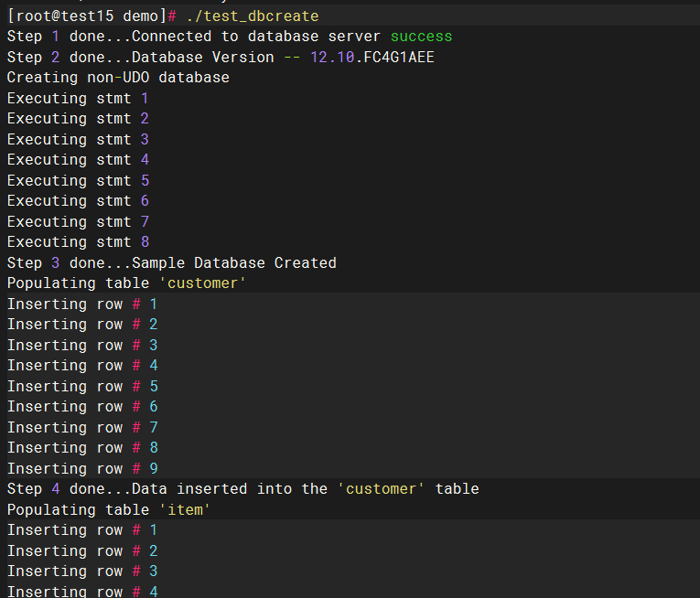Click the first 'Inserting row # 1' line
This screenshot has width=700, height=598.
tap(82, 304)
